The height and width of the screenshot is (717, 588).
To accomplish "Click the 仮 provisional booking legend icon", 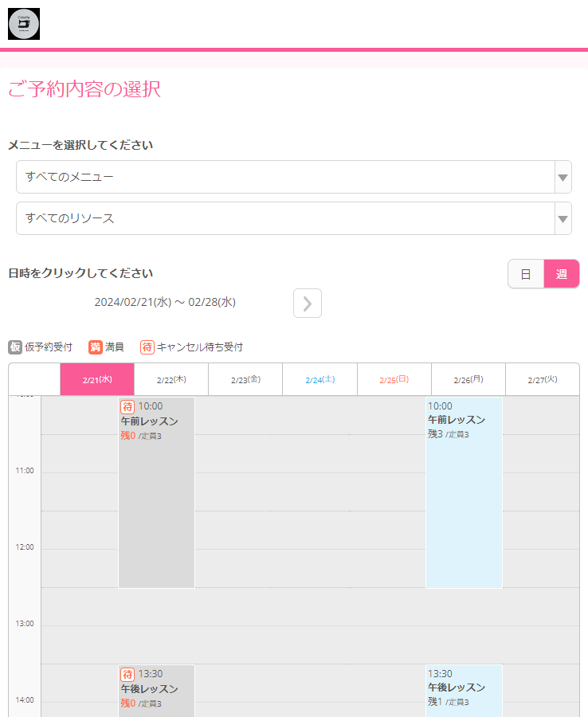I will tap(15, 347).
